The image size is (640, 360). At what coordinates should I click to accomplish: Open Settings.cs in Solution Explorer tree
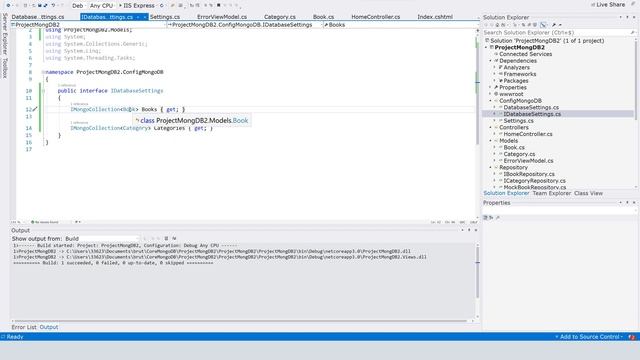coord(518,121)
